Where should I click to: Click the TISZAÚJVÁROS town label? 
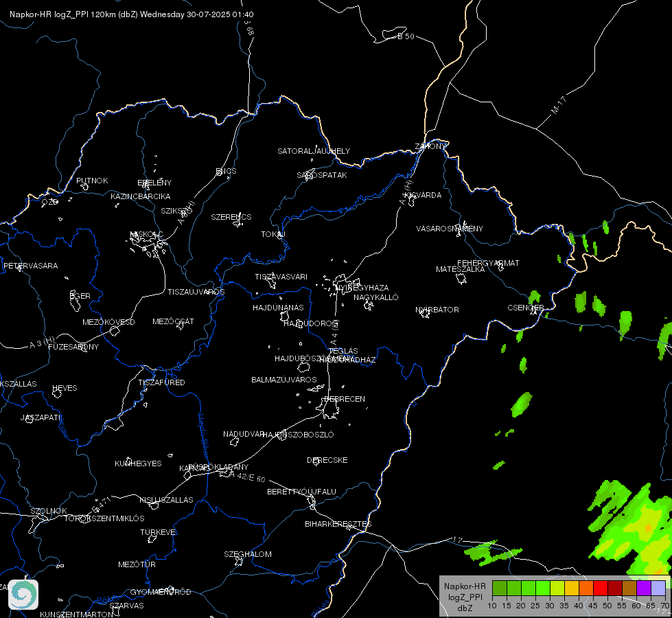pos(196,292)
